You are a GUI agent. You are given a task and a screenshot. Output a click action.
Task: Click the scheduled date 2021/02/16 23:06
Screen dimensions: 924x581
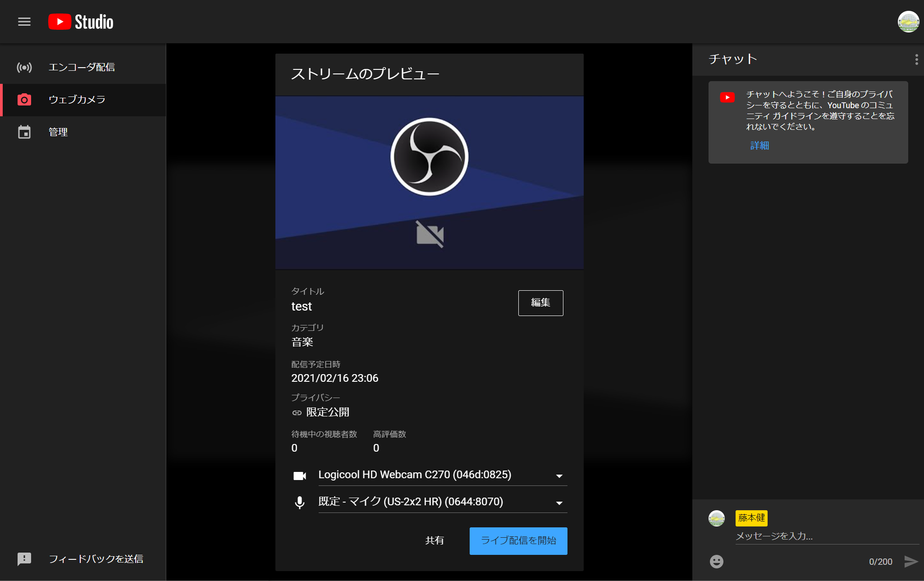pyautogui.click(x=335, y=378)
